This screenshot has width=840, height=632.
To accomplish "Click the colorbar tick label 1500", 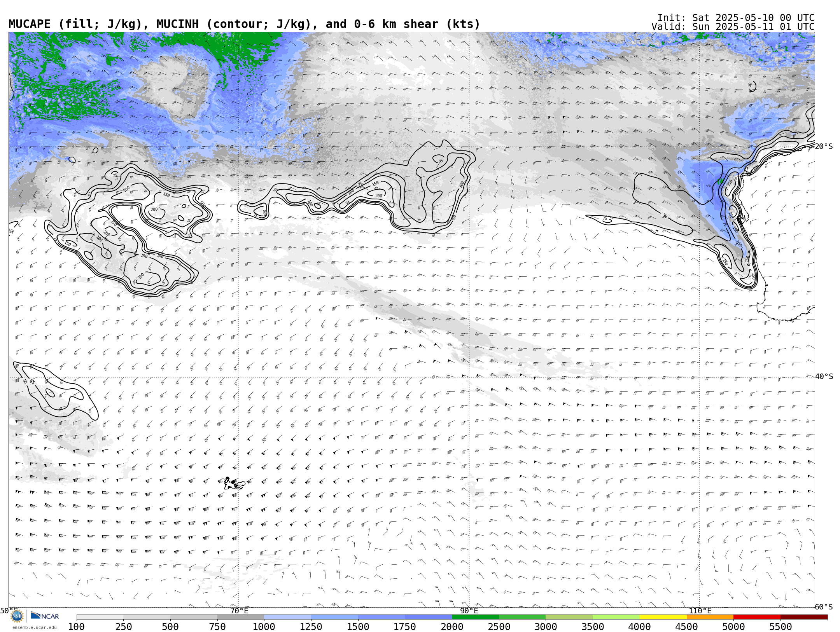I will [358, 627].
